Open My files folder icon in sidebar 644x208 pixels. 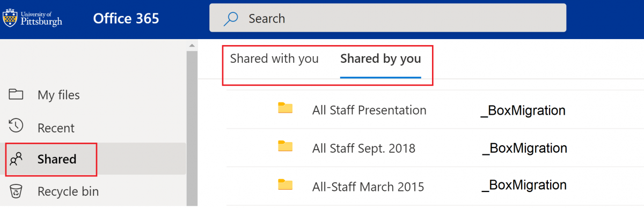[x=16, y=94]
